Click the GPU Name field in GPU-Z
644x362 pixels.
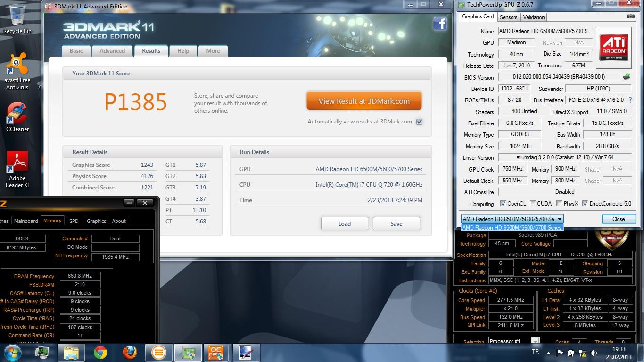click(x=546, y=31)
